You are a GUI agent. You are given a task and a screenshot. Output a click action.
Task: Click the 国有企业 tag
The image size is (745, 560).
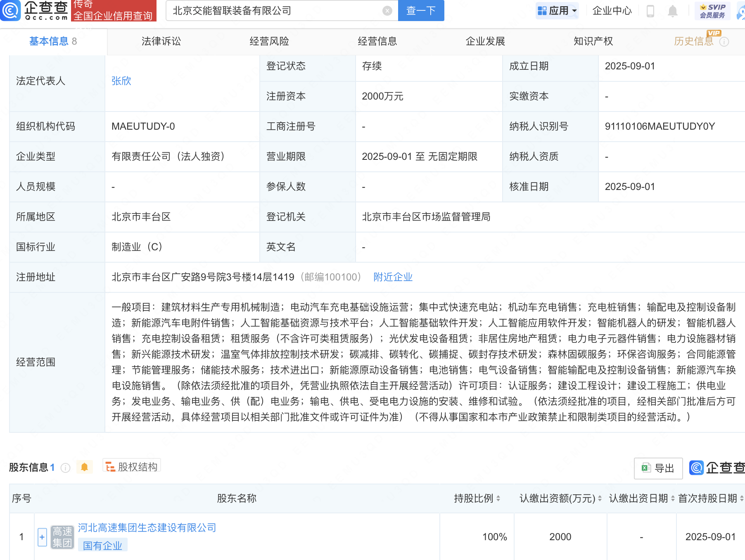(x=103, y=546)
